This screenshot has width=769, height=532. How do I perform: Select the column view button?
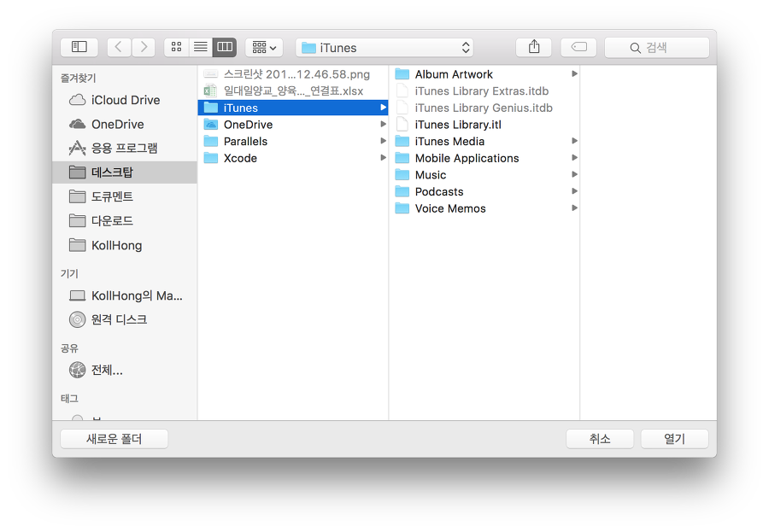pyautogui.click(x=225, y=47)
